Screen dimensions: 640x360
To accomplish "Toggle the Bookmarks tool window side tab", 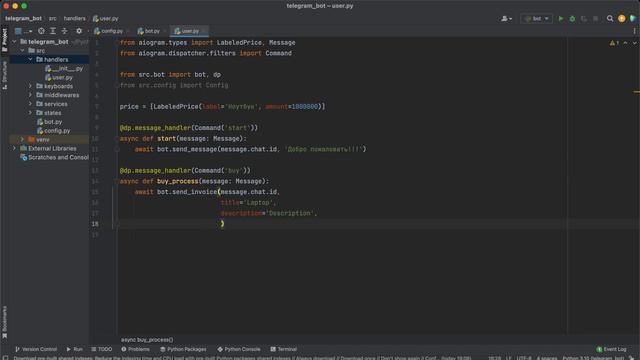I will point(4,322).
